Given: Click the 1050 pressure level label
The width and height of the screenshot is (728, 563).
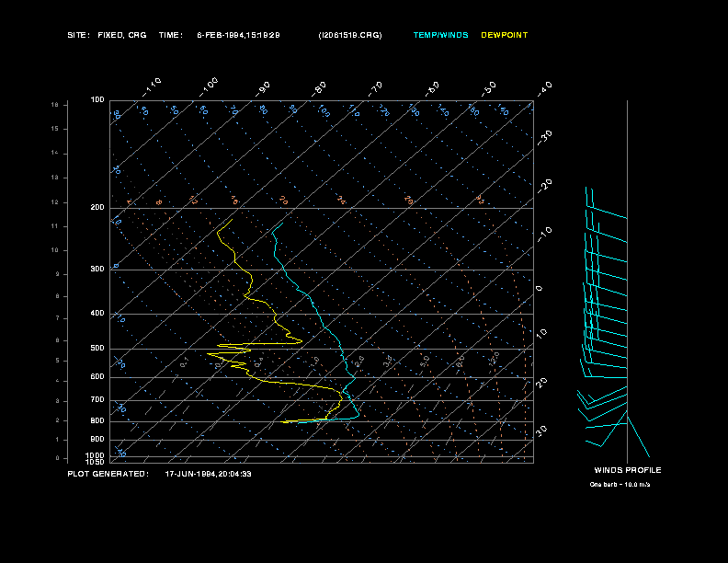Looking at the screenshot, I should 96,462.
